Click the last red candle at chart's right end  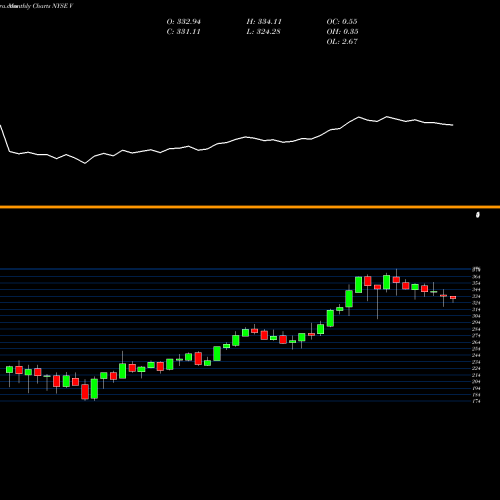(453, 298)
